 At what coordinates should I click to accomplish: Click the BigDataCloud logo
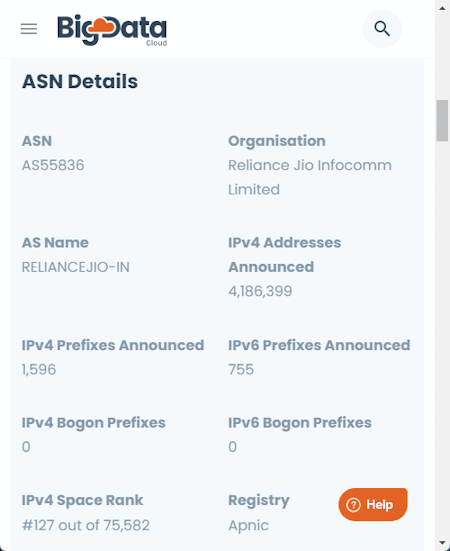click(112, 30)
